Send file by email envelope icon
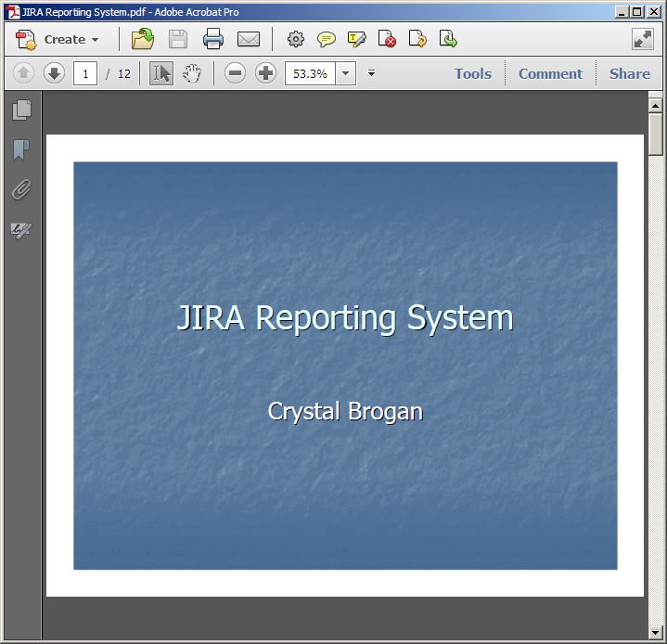Image resolution: width=667 pixels, height=644 pixels. point(249,39)
